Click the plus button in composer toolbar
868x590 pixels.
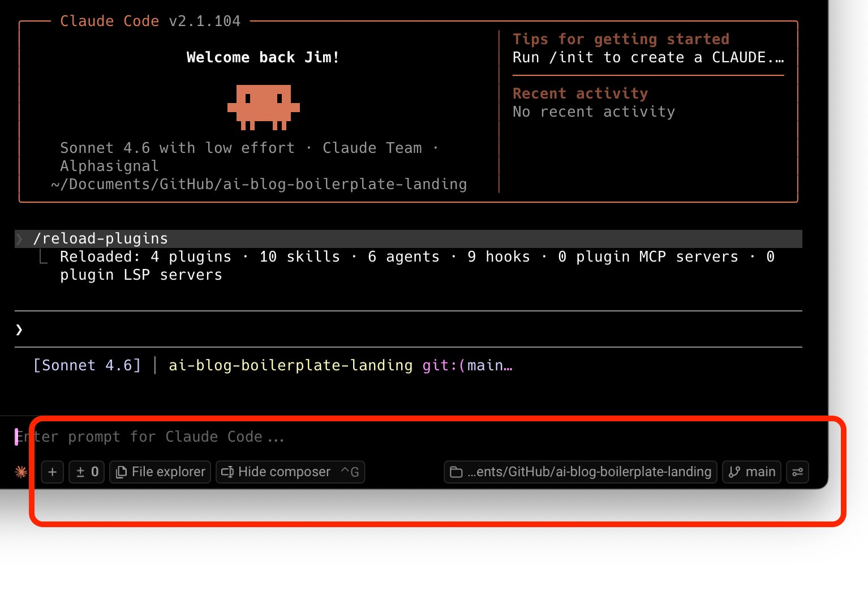[x=53, y=472]
